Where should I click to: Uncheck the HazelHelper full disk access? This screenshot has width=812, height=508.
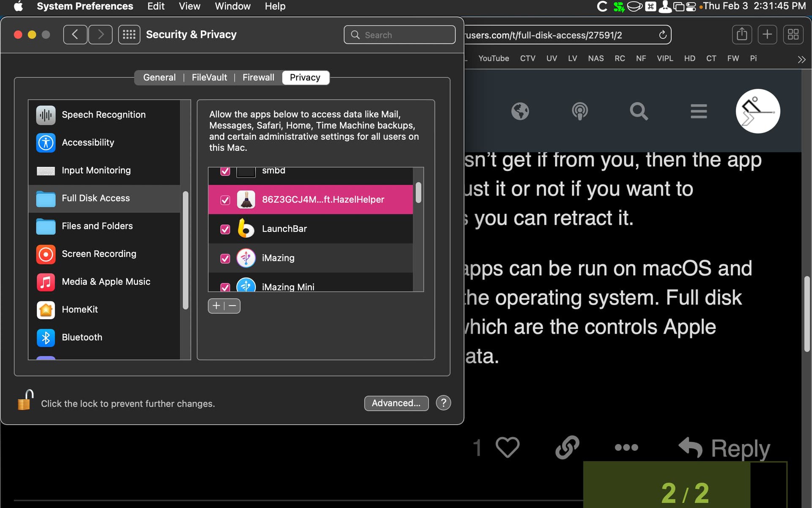225,200
